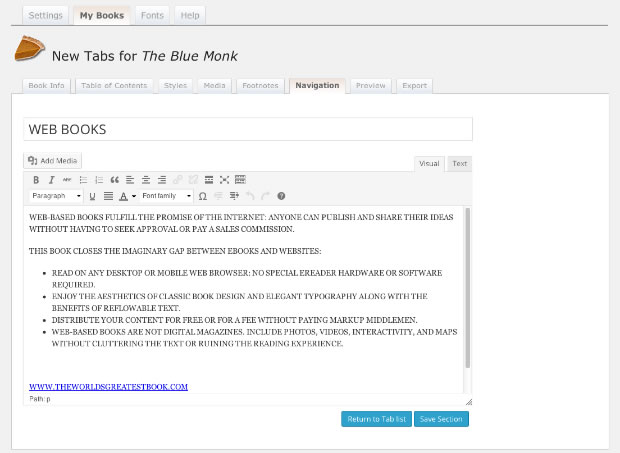Expand the text color arrow menu
This screenshot has height=453, width=620.
tap(134, 196)
